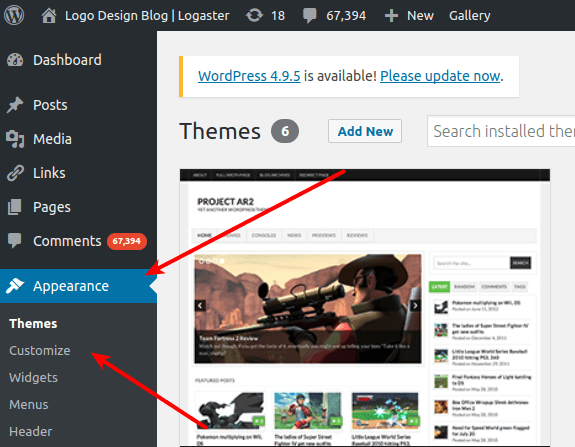Open the Pages menu item
575x447 pixels.
pyautogui.click(x=52, y=207)
